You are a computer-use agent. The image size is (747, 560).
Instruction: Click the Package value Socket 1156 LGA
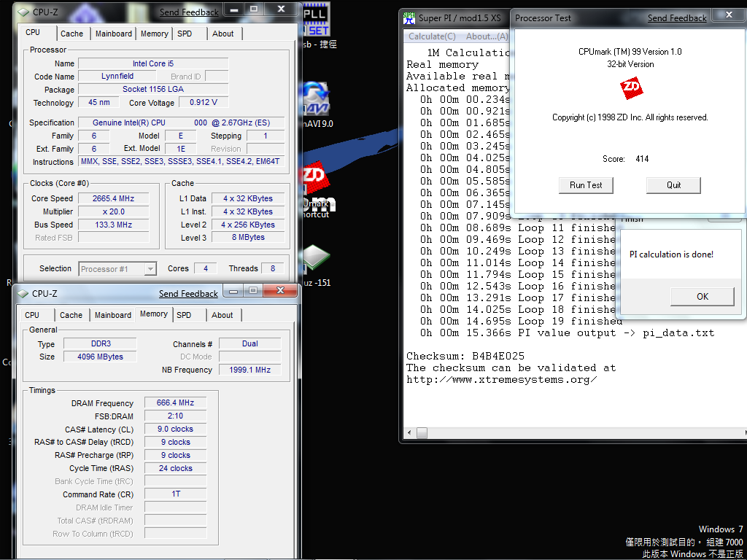tap(153, 90)
